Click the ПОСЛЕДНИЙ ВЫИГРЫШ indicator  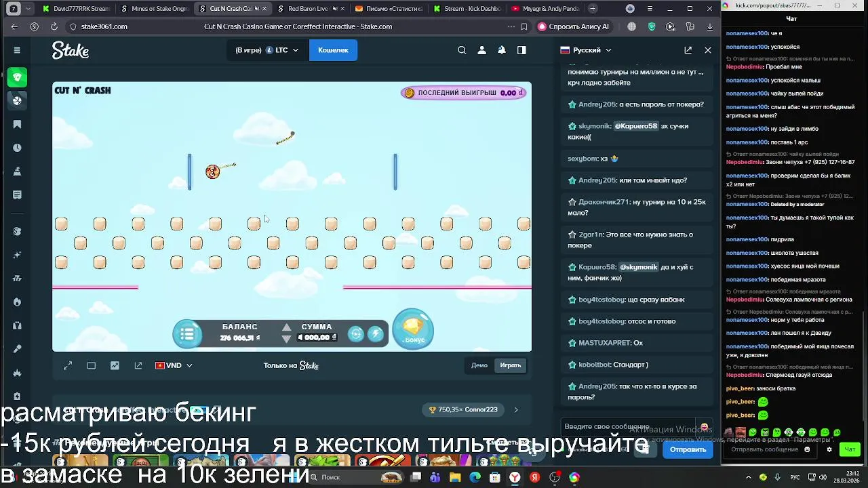pos(464,93)
